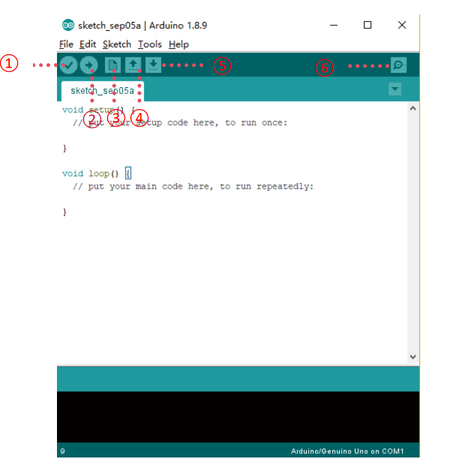
Task: Click the Open sketch up-arrow icon
Action: [x=133, y=65]
